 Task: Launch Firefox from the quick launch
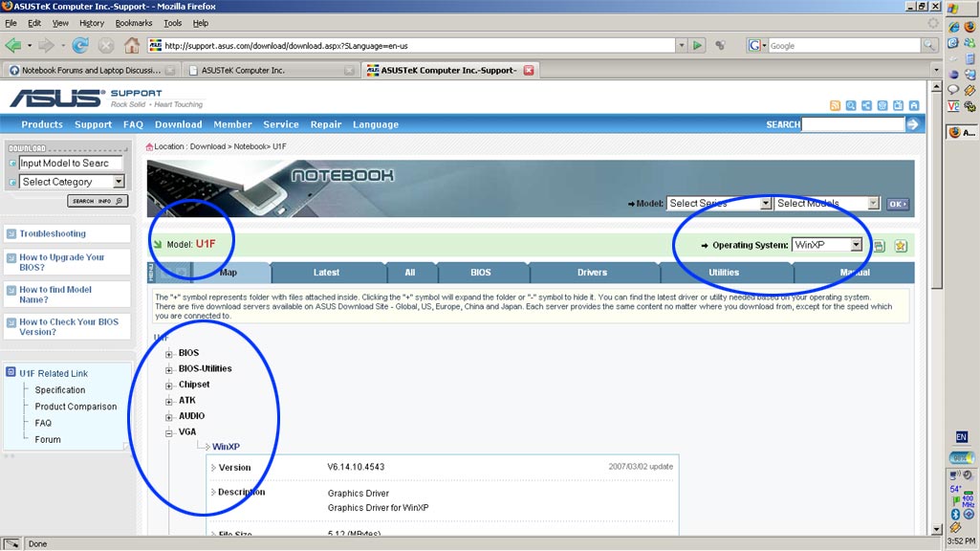coord(969,27)
